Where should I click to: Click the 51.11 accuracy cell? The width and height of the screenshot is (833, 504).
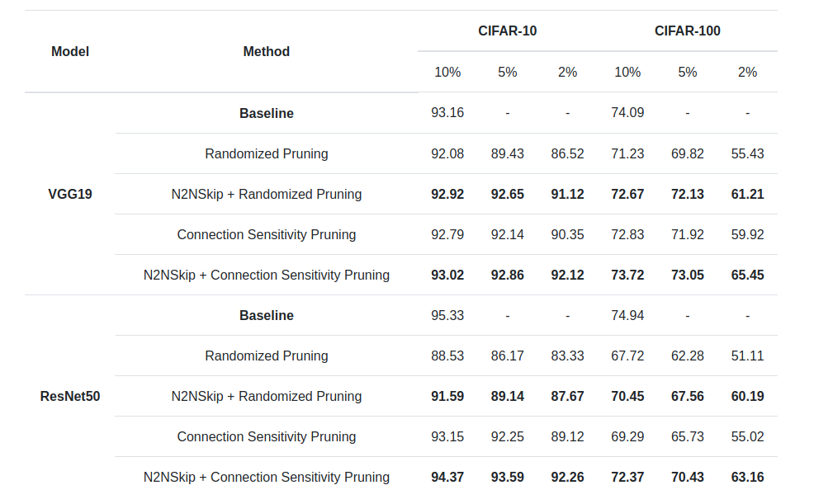pyautogui.click(x=747, y=356)
